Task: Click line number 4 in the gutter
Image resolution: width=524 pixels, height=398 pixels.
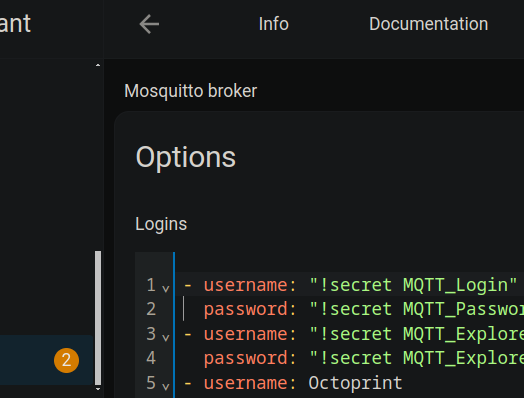Action: click(x=151, y=358)
